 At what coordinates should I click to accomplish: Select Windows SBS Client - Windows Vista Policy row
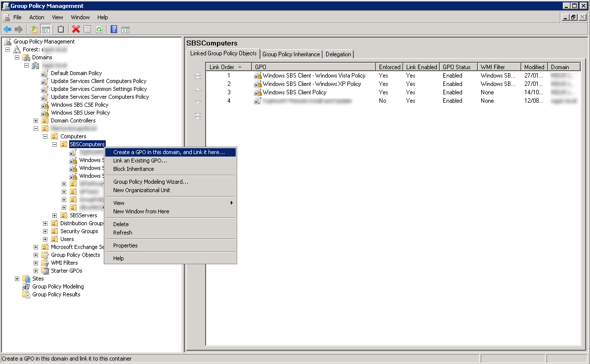pos(393,76)
